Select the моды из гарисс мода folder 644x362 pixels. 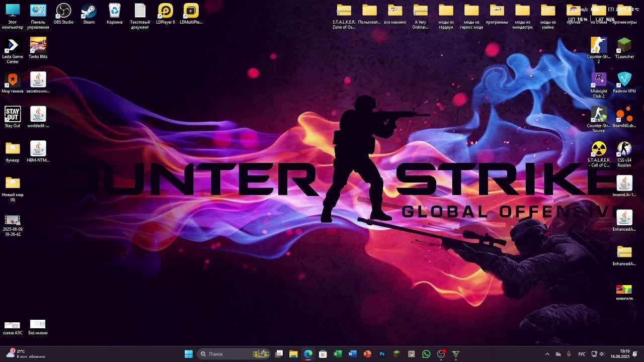[x=471, y=16]
